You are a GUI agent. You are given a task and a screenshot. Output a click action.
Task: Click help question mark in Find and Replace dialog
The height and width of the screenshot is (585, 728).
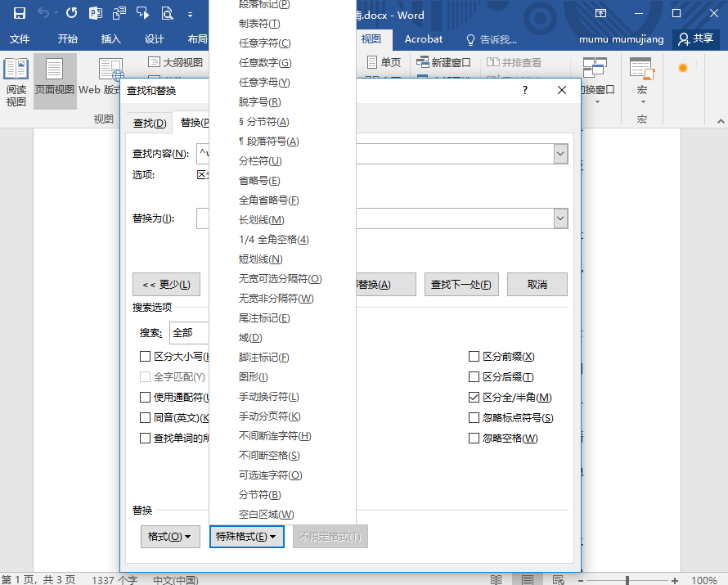[x=525, y=90]
